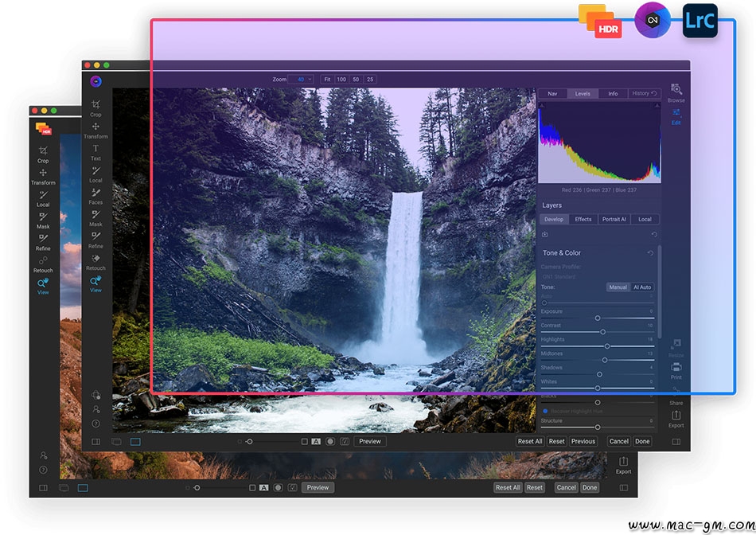This screenshot has height=535, width=756.
Task: Toggle Manual tone mode
Action: pyautogui.click(x=618, y=287)
